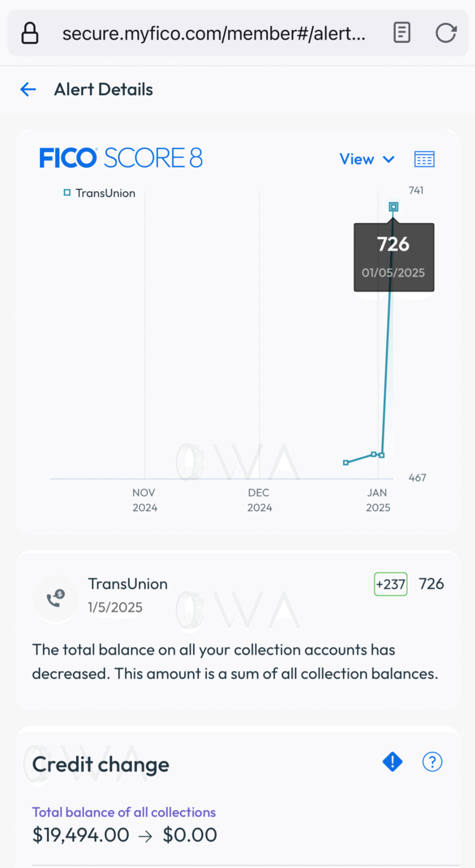Tap the back arrow beside Alert Details
The height and width of the screenshot is (868, 475).
click(28, 89)
